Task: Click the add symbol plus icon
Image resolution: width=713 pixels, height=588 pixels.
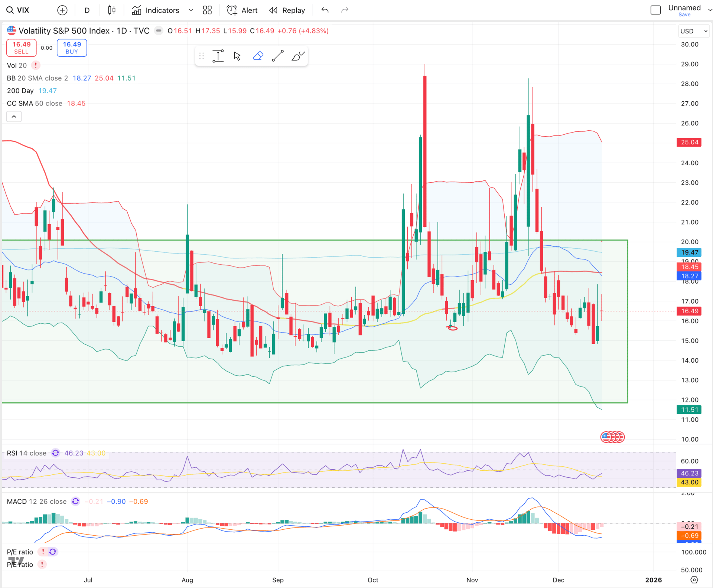Action: [62, 10]
